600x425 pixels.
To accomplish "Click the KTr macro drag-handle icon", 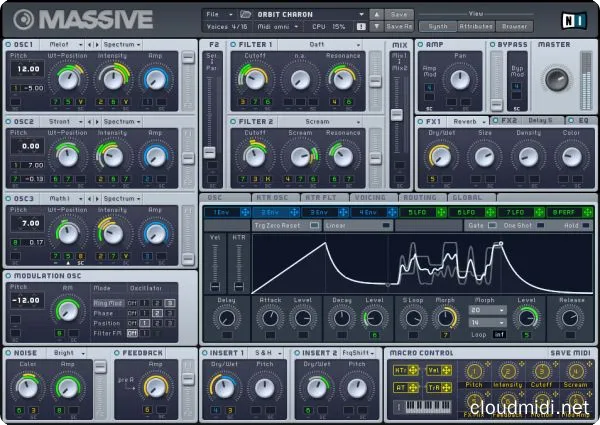I will [413, 370].
